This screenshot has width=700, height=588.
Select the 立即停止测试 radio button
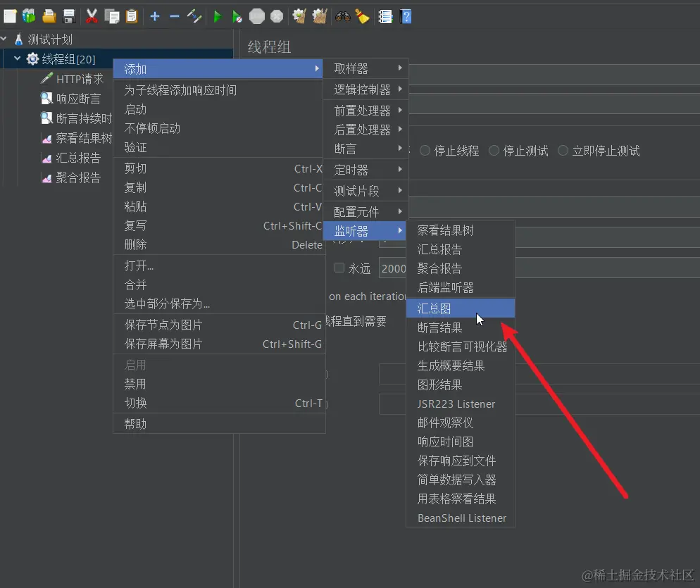563,151
